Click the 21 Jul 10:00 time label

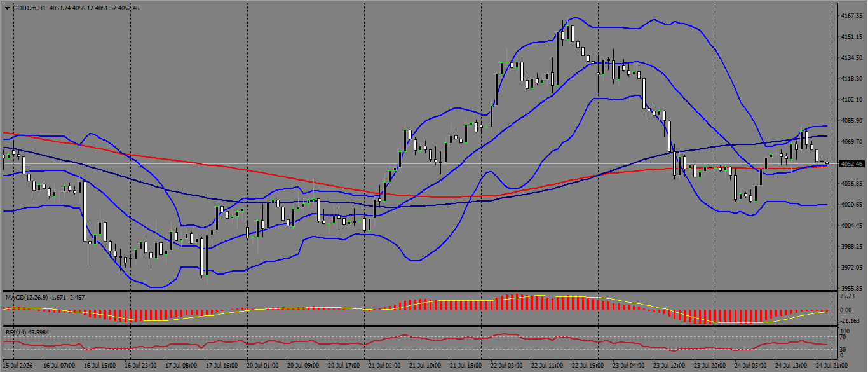(x=425, y=366)
